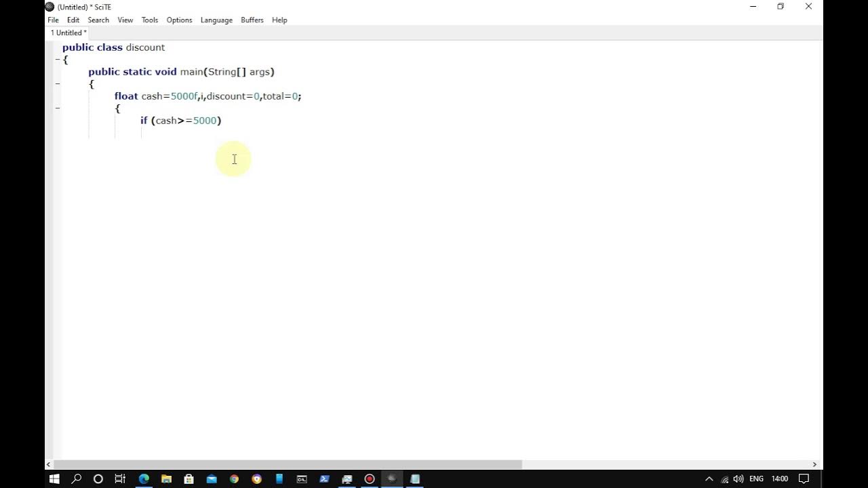Open the View menu
The image size is (868, 488).
click(125, 20)
